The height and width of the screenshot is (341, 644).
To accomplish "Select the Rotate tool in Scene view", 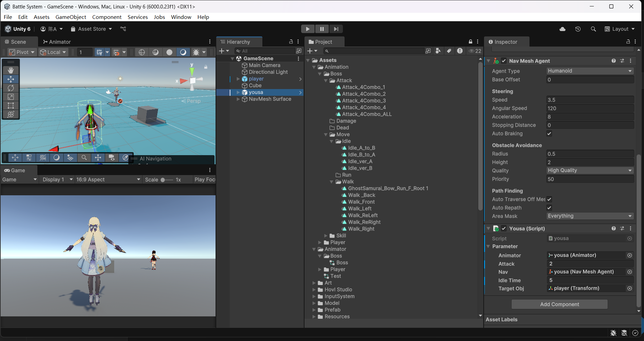I will click(11, 88).
